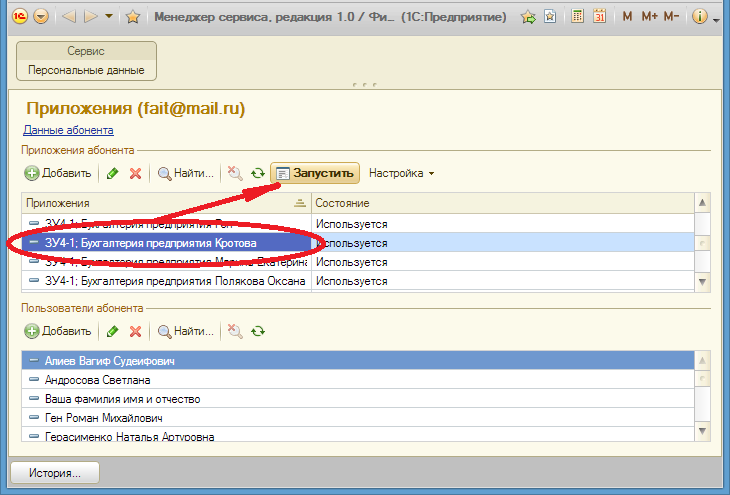
Task: Go back using the left navigation arrow
Action: (69, 17)
